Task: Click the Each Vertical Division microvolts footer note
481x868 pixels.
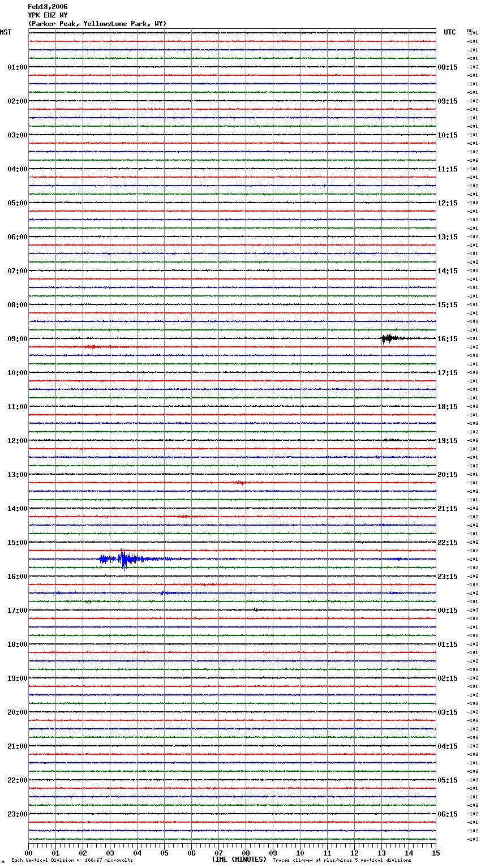Action: pos(72,861)
